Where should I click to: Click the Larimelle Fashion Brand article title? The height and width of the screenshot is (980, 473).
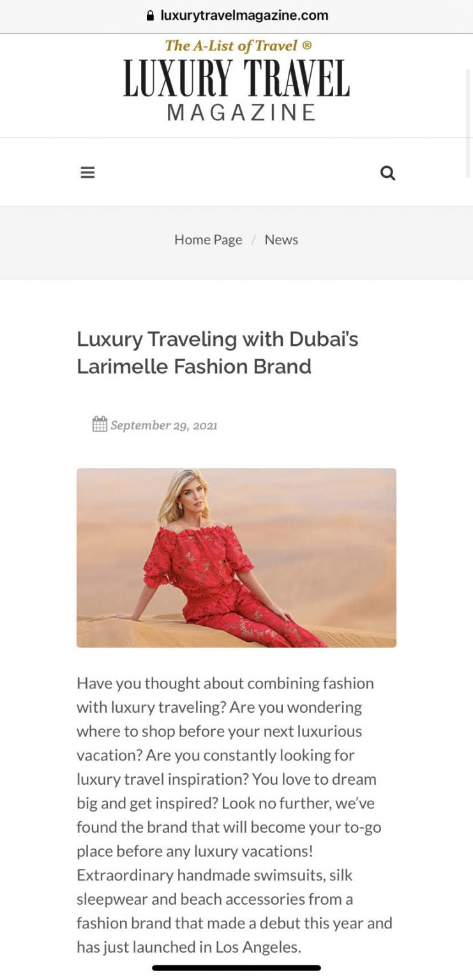tap(218, 352)
